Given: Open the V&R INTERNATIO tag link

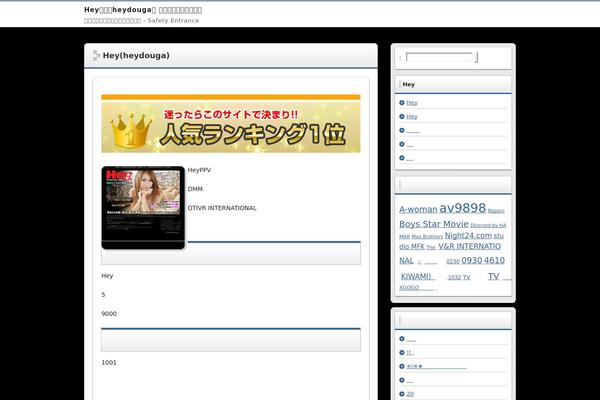Looking at the screenshot, I should 470,247.
